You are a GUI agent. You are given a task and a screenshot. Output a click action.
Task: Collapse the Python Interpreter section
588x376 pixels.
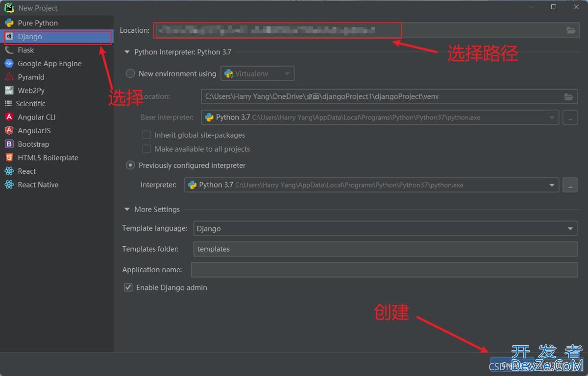point(127,52)
